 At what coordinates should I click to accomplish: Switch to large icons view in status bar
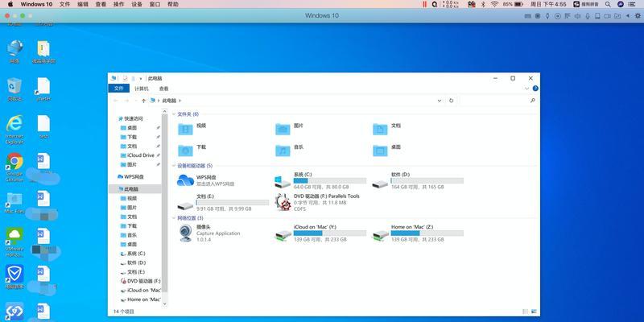click(x=534, y=312)
